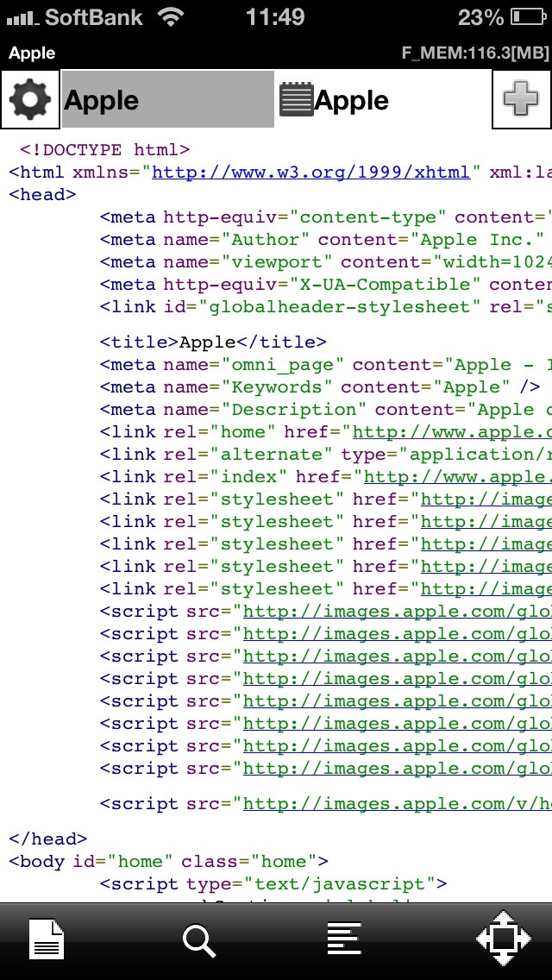Tap the meta content-type line
Image resolution: width=552 pixels, height=980 pixels.
[326, 217]
